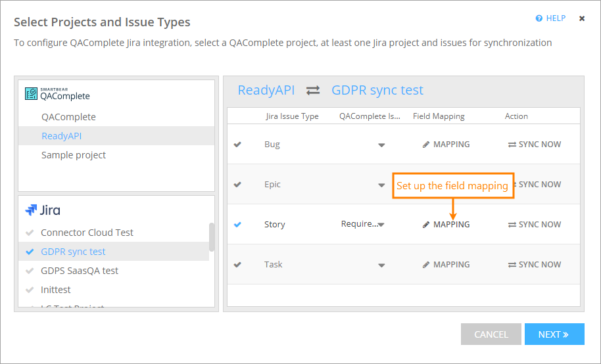The height and width of the screenshot is (364, 601).
Task: Open the QAComplete item dropdown for Bug
Action: click(381, 145)
